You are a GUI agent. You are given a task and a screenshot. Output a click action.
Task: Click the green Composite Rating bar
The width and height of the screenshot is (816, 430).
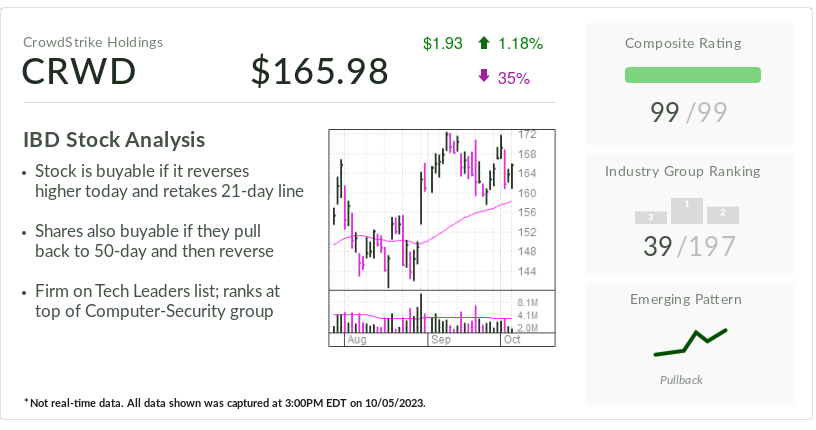pyautogui.click(x=692, y=75)
